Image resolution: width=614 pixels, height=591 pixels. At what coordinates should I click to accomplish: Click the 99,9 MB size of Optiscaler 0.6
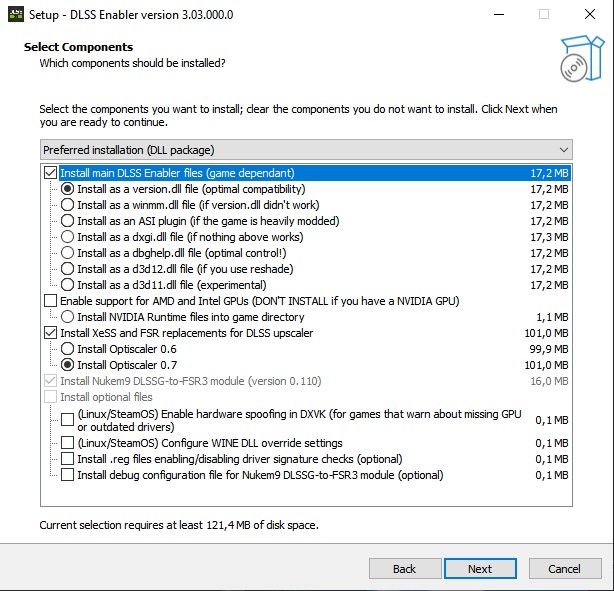549,349
